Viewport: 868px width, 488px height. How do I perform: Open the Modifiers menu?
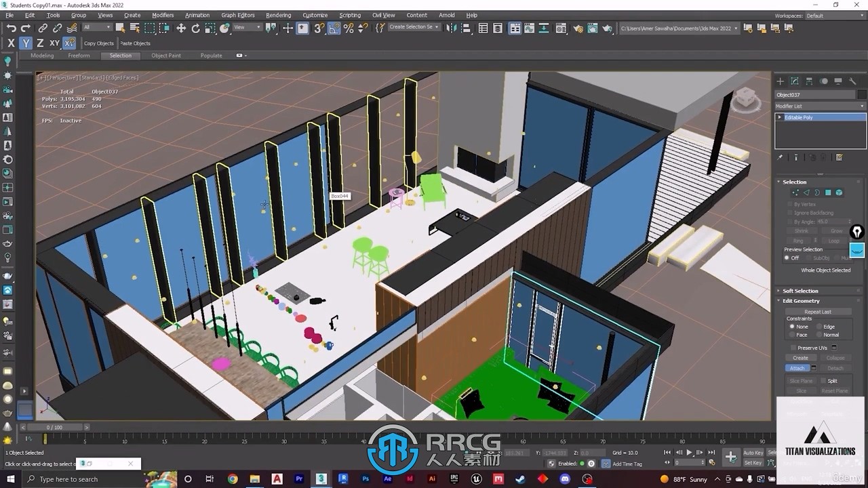[163, 15]
